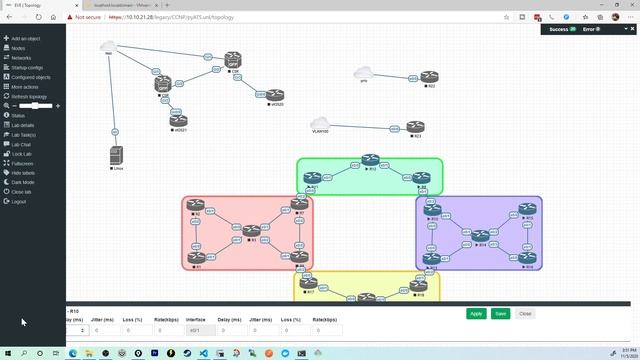
Task: Click the sidebar zoom slider
Action: click(x=36, y=106)
